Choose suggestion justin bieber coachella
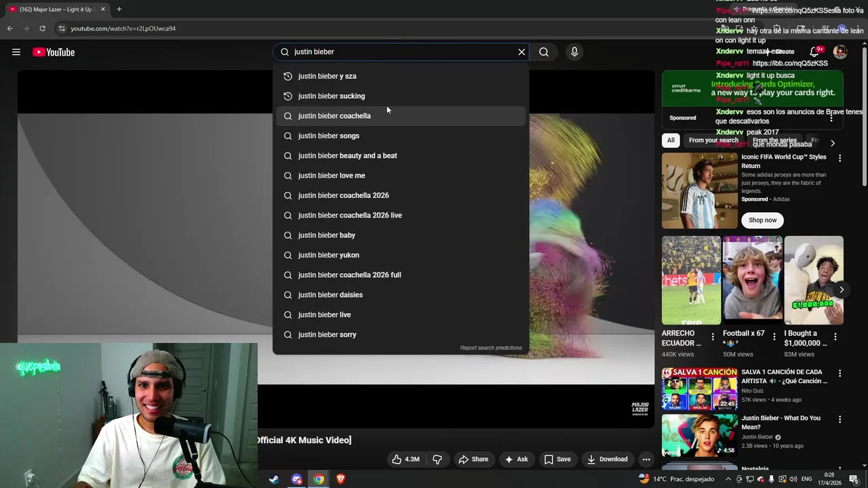Viewport: 868px width, 488px height. pos(401,116)
